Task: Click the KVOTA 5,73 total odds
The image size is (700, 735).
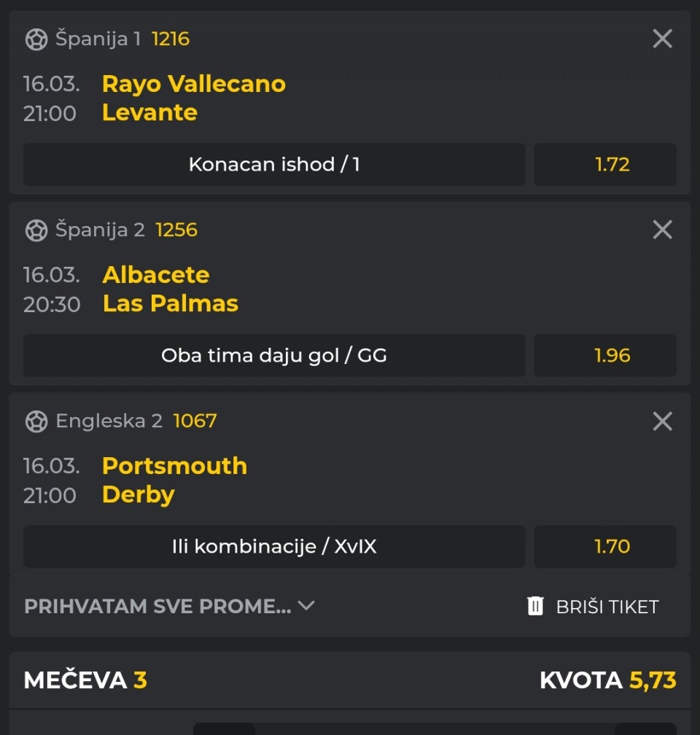Action: (x=607, y=680)
